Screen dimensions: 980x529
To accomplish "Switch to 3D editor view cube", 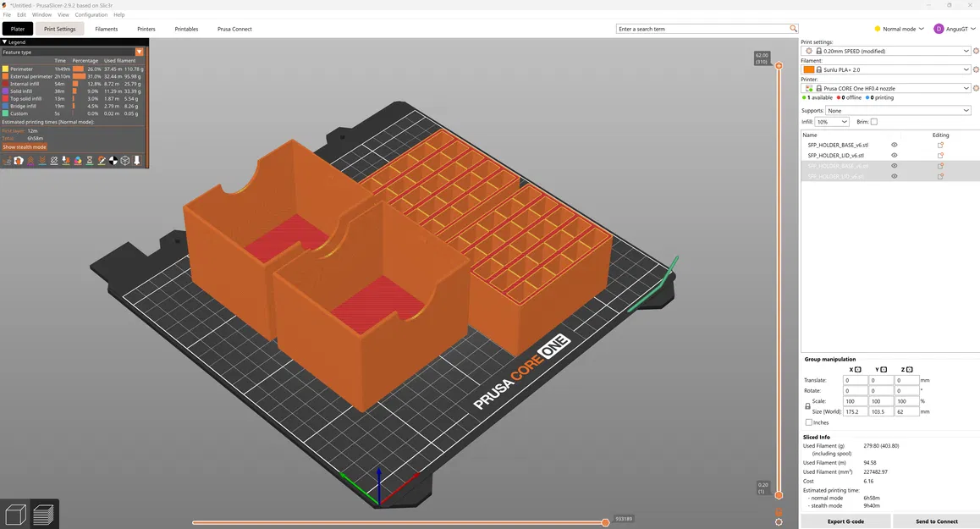I will (x=15, y=515).
